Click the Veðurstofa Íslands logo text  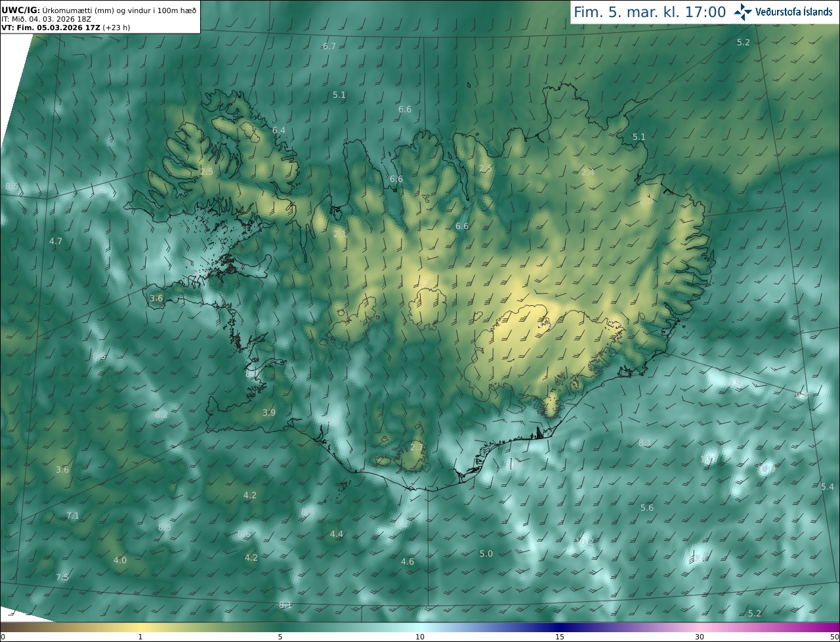click(x=794, y=12)
